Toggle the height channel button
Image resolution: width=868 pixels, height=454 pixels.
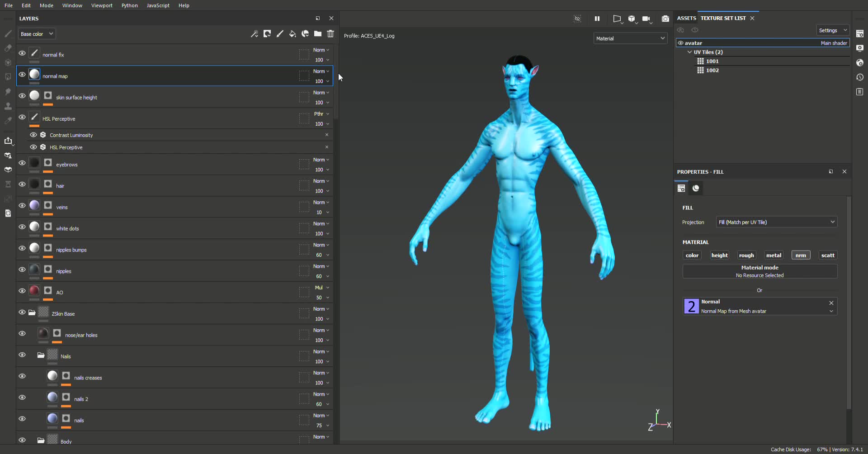point(719,255)
